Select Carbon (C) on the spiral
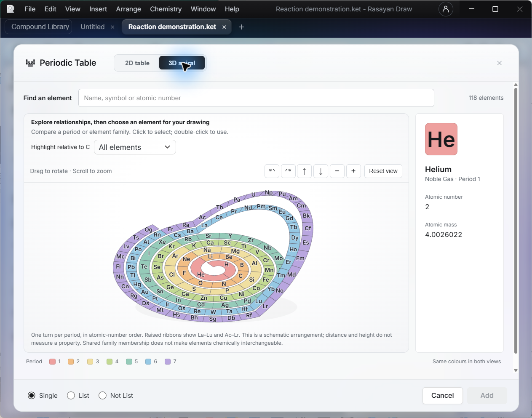This screenshot has width=532, height=418. (241, 276)
